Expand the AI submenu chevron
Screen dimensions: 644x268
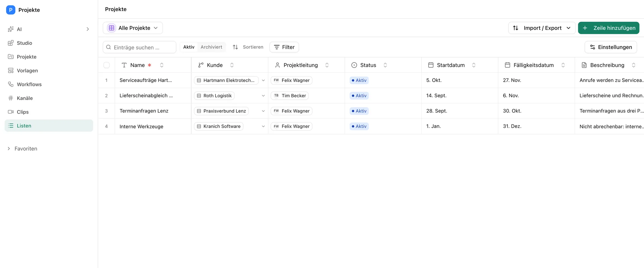pyautogui.click(x=88, y=29)
